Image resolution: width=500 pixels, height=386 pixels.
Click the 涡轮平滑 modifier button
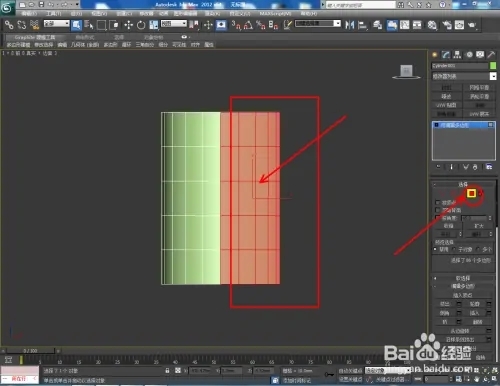pyautogui.click(x=479, y=96)
